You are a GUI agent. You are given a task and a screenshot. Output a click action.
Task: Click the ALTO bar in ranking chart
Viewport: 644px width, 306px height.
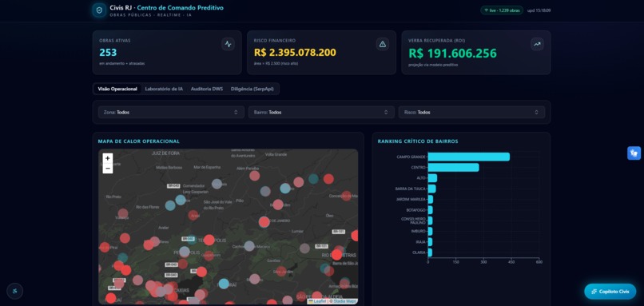tap(432, 178)
